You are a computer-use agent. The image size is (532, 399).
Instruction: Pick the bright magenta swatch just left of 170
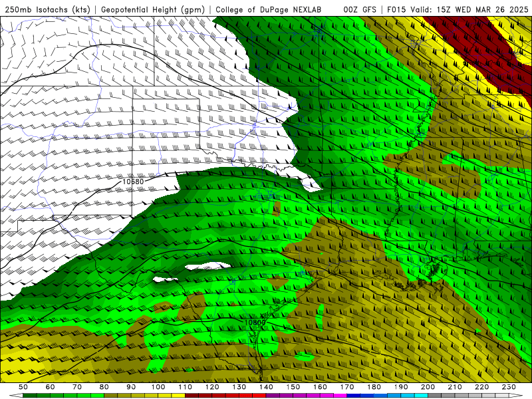click(340, 396)
